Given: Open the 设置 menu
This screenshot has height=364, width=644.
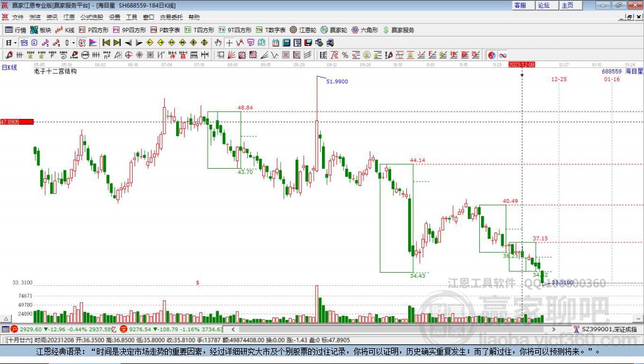Looking at the screenshot, I should [114, 17].
